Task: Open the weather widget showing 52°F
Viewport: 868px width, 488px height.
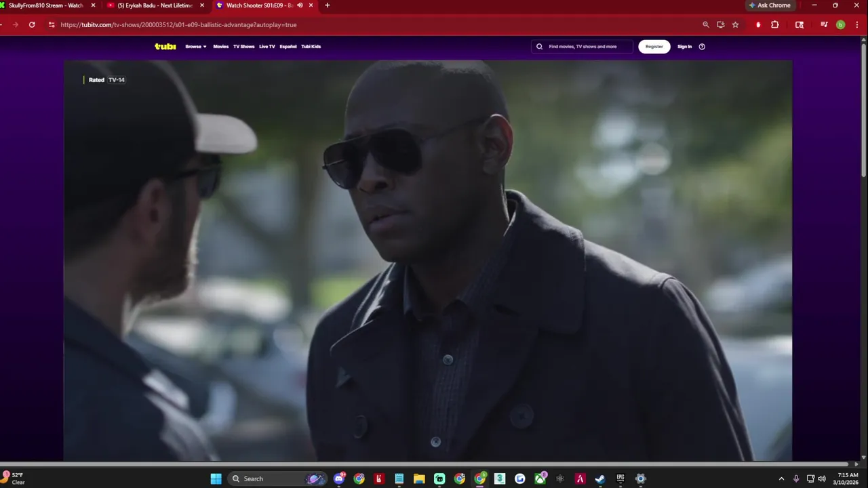Action: [14, 479]
